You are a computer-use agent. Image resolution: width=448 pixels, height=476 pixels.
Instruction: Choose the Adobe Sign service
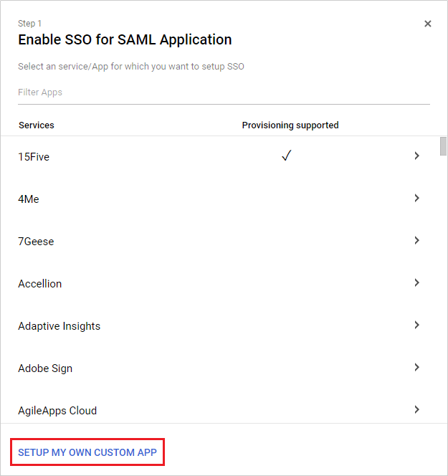pos(45,368)
